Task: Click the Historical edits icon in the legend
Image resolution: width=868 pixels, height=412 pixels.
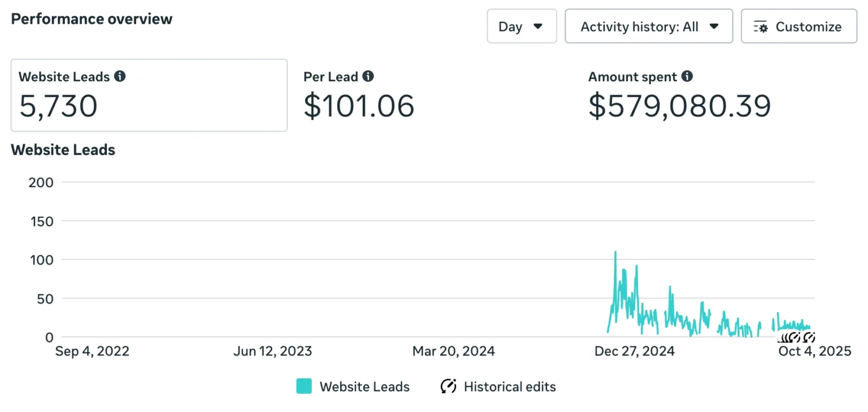Action: (448, 386)
